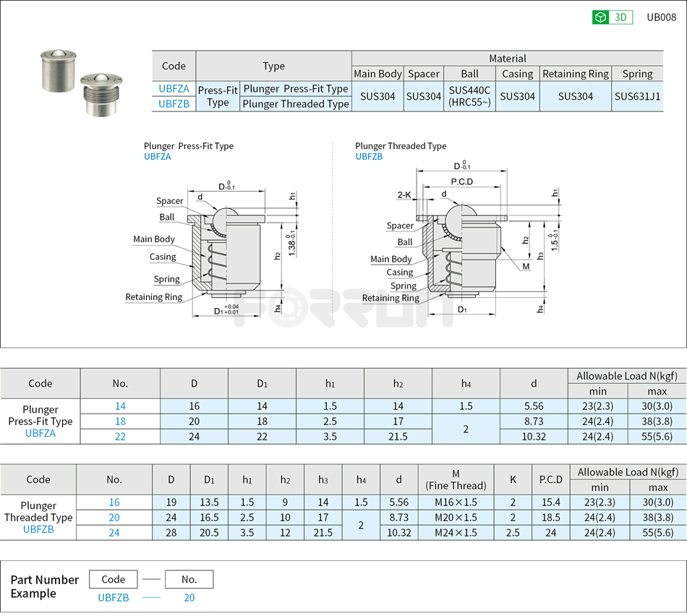Screen dimensions: 687x616
Task: Click the blue UBFZA label under Press-Fit drawing
Action: 158,156
